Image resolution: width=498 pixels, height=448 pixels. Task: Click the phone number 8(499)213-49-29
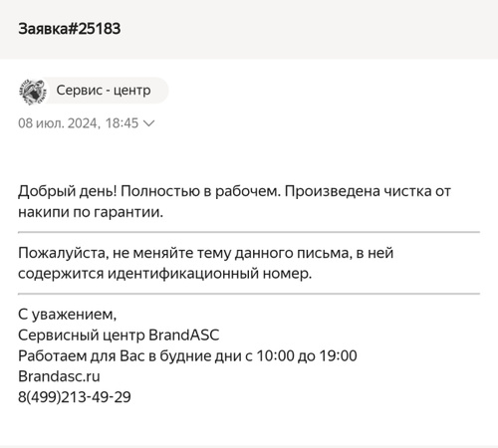[75, 397]
